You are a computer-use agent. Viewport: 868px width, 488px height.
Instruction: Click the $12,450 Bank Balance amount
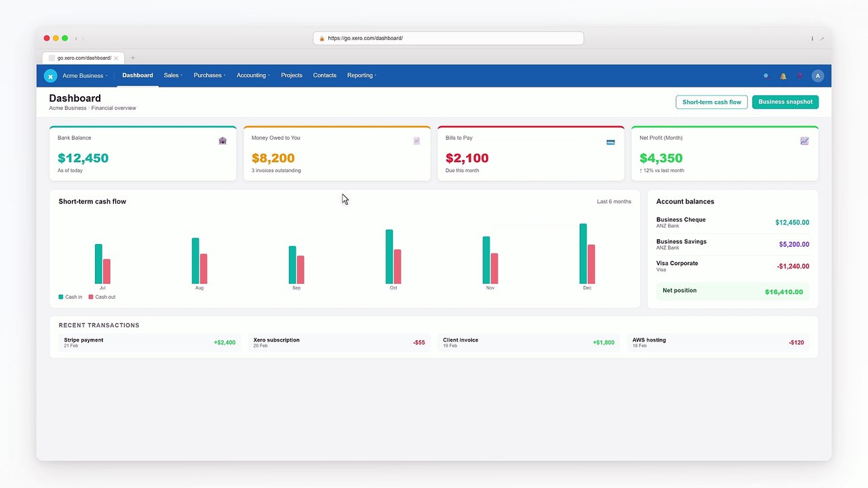click(83, 158)
